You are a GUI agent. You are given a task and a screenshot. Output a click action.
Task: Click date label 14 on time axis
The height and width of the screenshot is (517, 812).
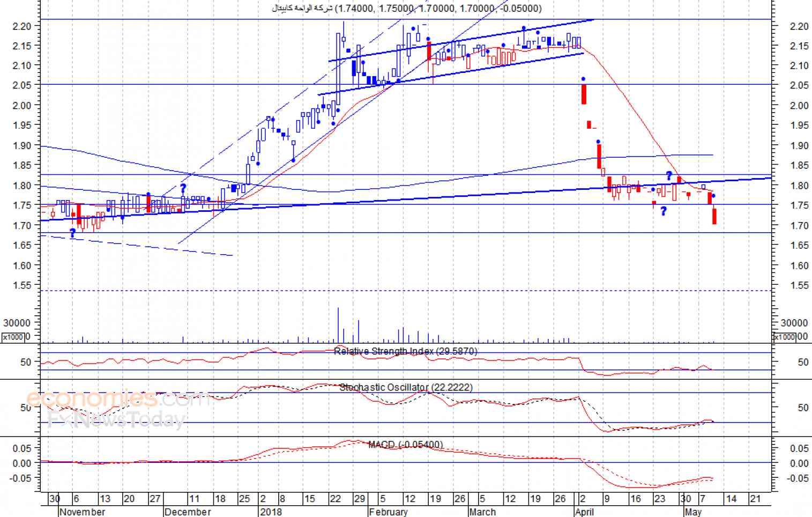[x=731, y=499]
